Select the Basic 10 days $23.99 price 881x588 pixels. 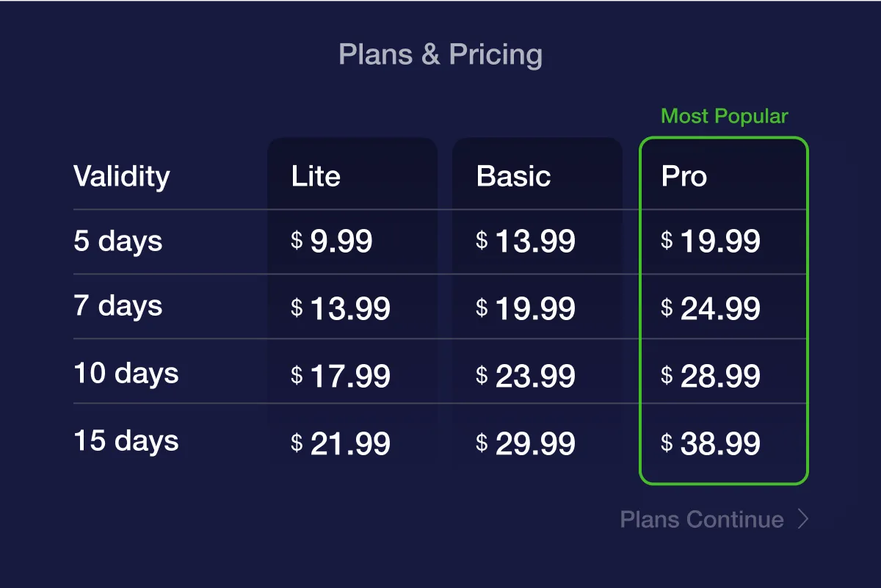(x=526, y=377)
